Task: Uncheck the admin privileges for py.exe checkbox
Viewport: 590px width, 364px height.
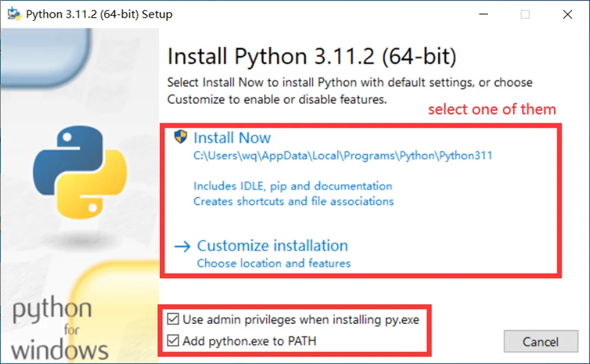Action: [173, 320]
